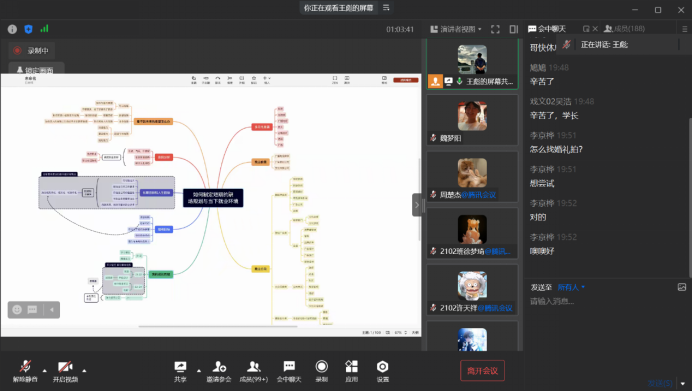
Task: Open the share screen button
Action: [180, 371]
